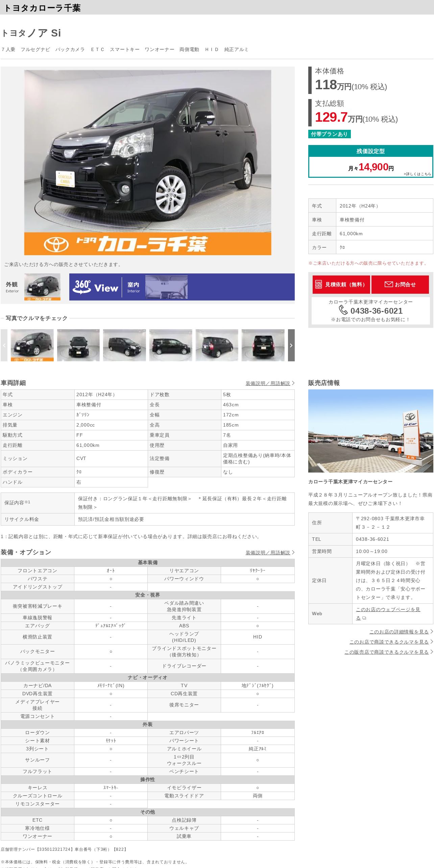The width and height of the screenshot is (434, 868).
Task: Click the リサイクル料金 value cell
Action: pyautogui.click(x=184, y=519)
